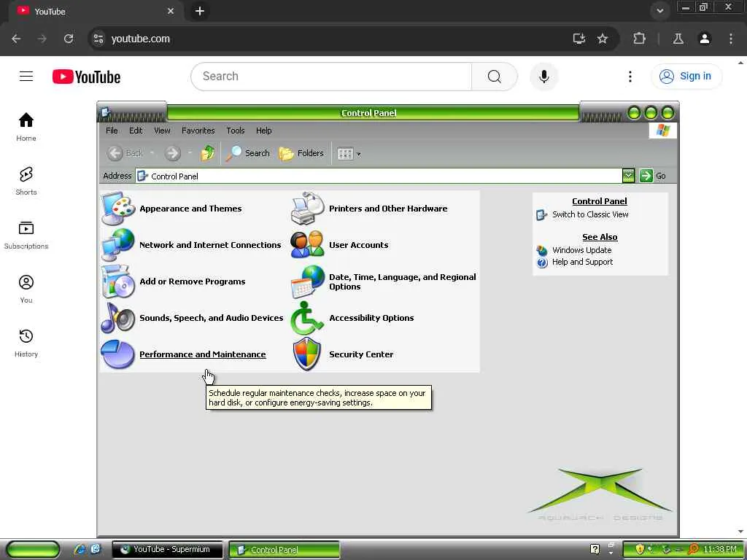The width and height of the screenshot is (747, 560).
Task: Toggle the Folders pane button
Action: 301,153
